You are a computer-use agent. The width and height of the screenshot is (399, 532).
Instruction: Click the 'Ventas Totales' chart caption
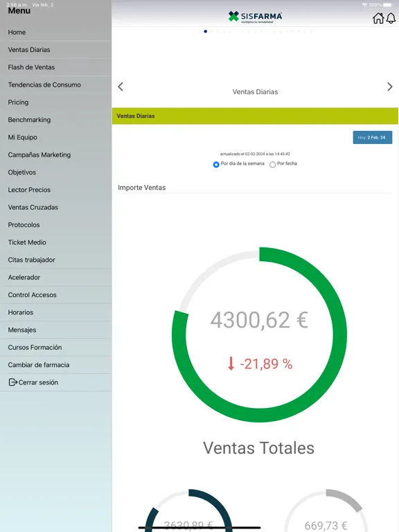[x=258, y=448]
